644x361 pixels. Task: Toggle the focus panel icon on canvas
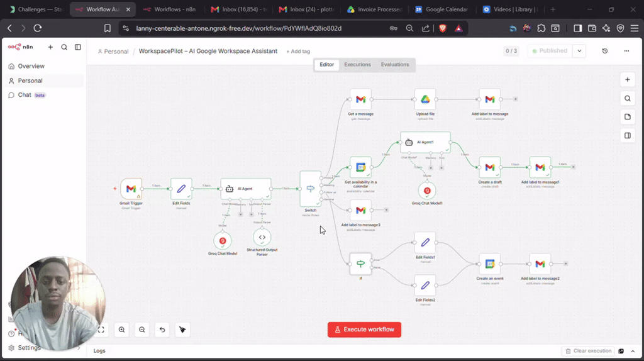coord(628,135)
